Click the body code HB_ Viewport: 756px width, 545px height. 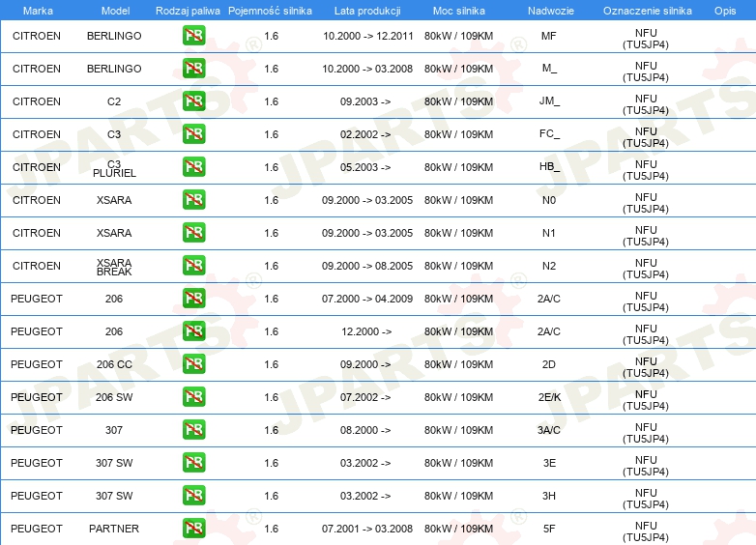549,167
